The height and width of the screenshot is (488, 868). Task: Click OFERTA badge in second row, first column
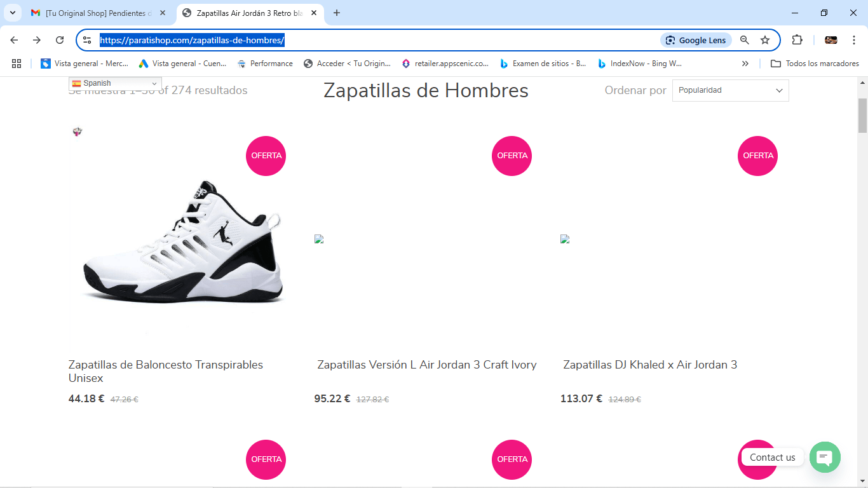(266, 459)
